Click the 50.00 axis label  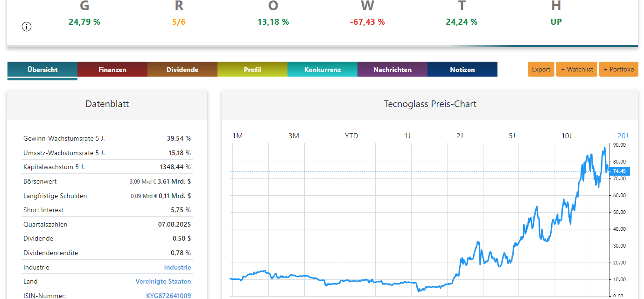tap(619, 212)
